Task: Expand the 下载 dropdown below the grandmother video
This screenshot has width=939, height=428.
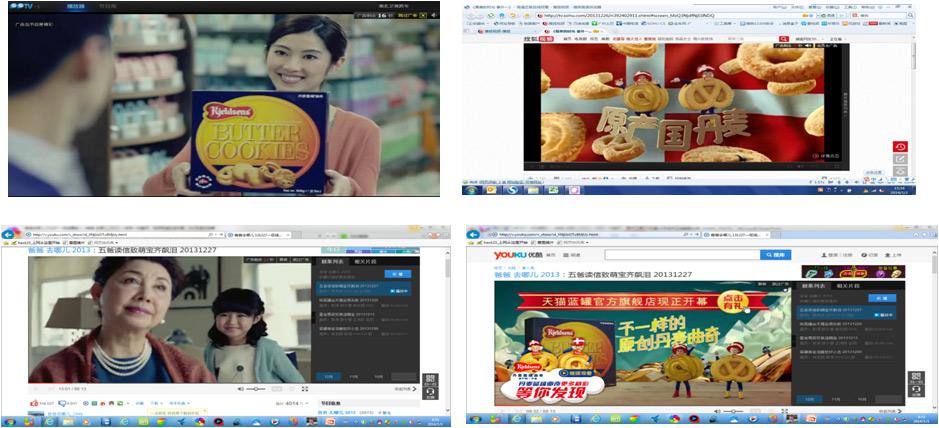Action: pos(156,403)
